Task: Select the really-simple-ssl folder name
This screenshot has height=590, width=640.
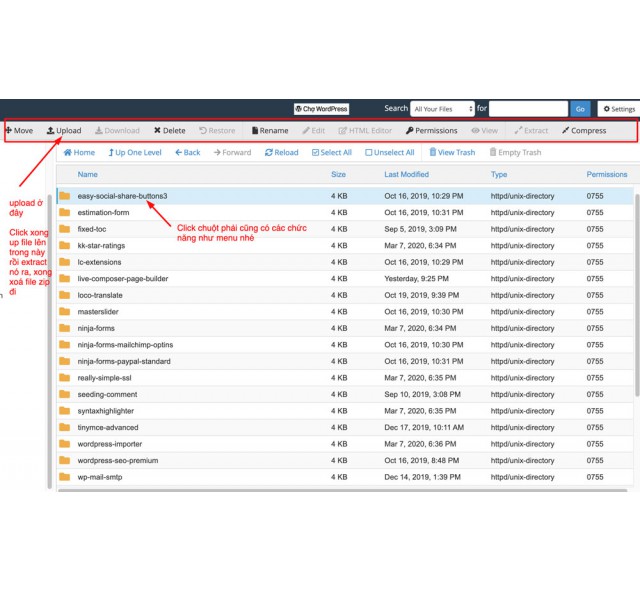Action: coord(104,378)
